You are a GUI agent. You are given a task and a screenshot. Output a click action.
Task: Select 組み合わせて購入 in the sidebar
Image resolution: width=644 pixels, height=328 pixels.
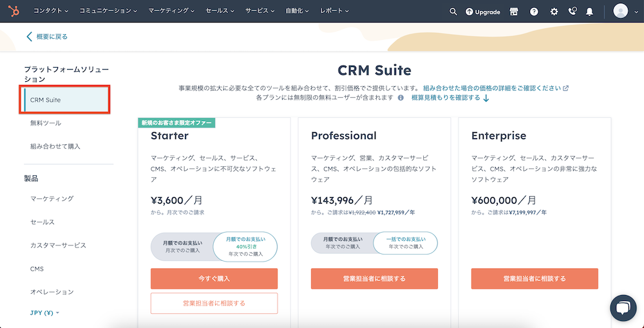click(55, 146)
